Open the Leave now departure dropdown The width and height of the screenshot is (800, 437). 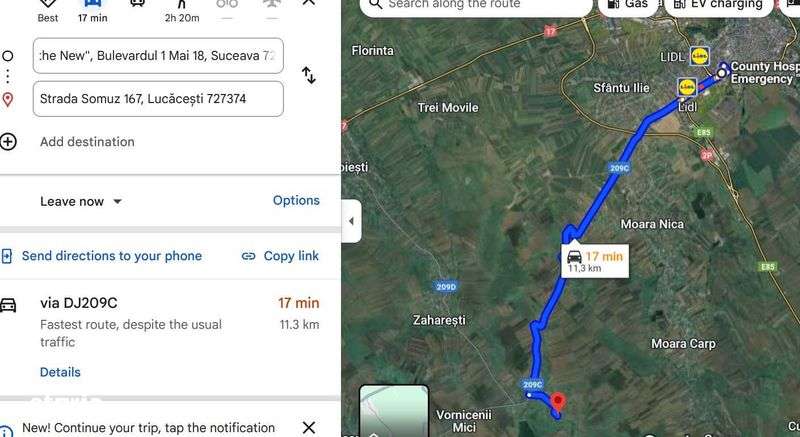81,201
